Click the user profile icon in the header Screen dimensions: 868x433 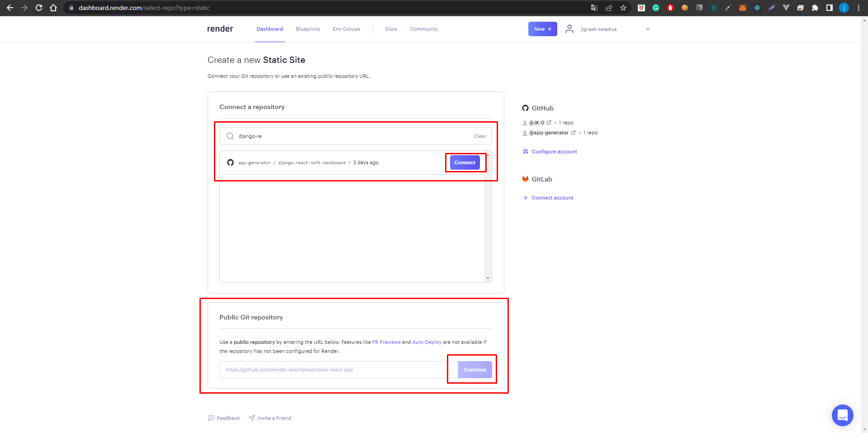[569, 29]
